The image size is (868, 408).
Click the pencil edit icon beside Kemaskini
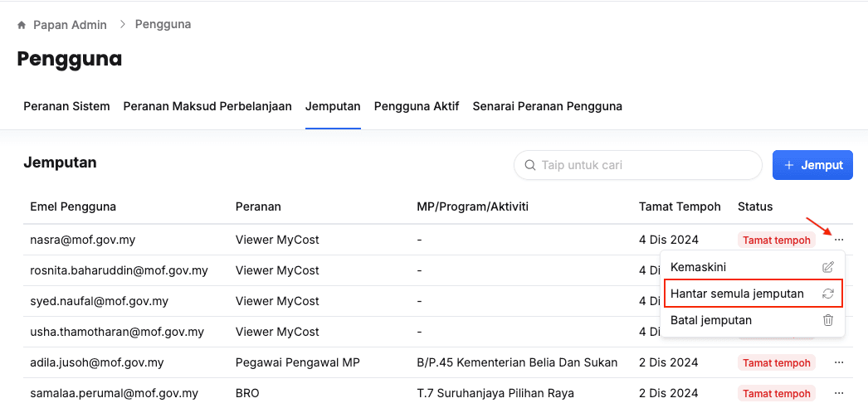pos(827,267)
